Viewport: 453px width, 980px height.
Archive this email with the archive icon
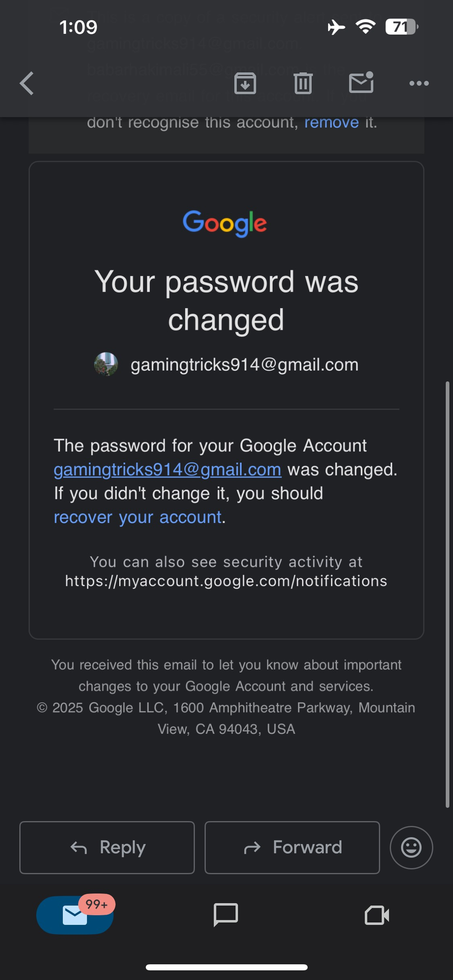(x=245, y=84)
